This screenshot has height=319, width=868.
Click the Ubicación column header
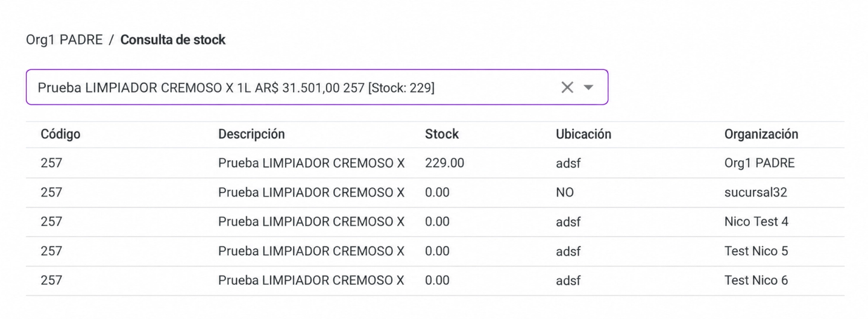(x=583, y=134)
